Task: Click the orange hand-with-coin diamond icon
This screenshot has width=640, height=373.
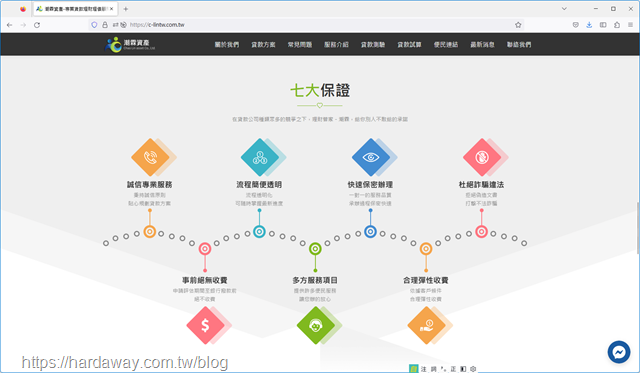Action: tap(426, 325)
